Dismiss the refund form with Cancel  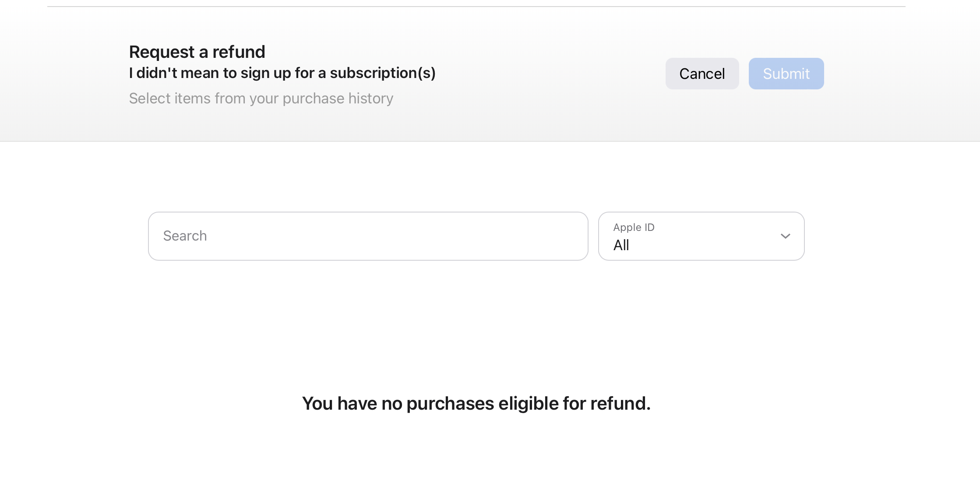click(702, 74)
